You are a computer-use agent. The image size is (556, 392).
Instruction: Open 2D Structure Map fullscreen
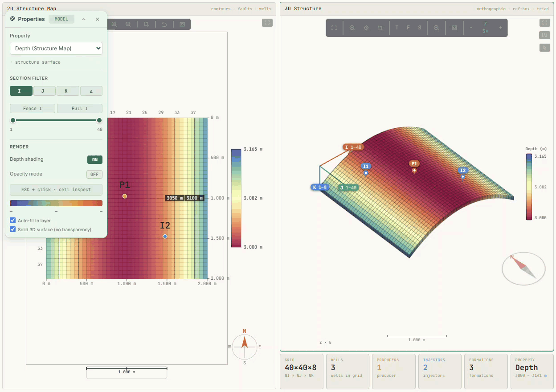click(267, 23)
